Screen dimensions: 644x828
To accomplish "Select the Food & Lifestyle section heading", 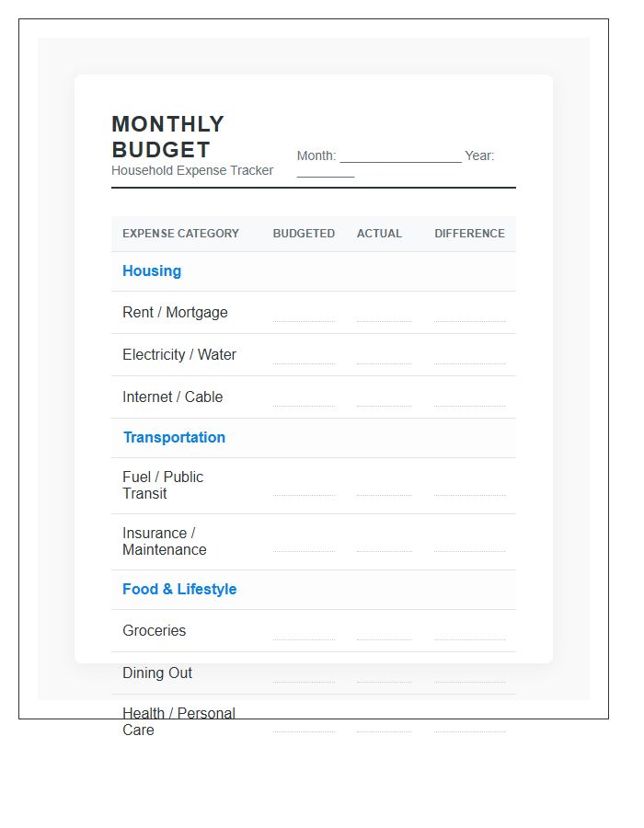I will click(x=179, y=589).
